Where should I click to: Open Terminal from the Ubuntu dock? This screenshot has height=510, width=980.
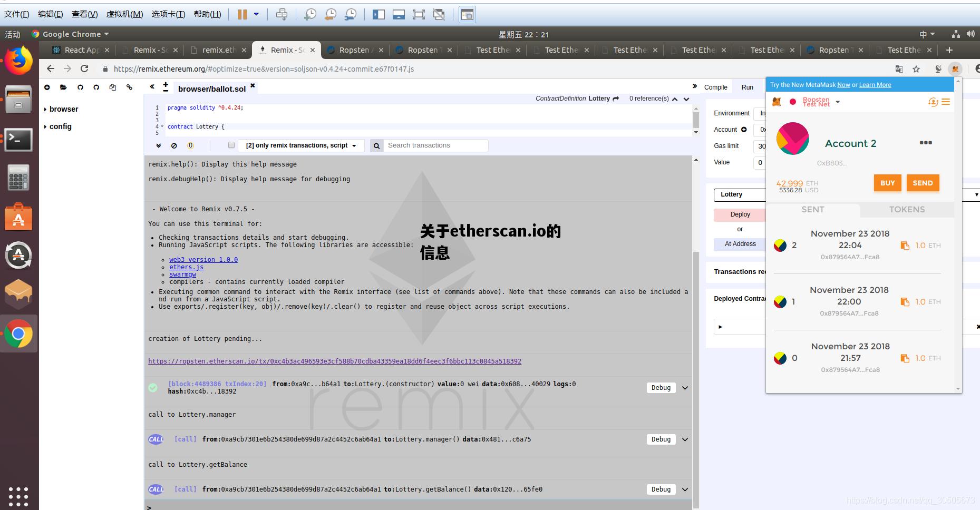[x=18, y=140]
